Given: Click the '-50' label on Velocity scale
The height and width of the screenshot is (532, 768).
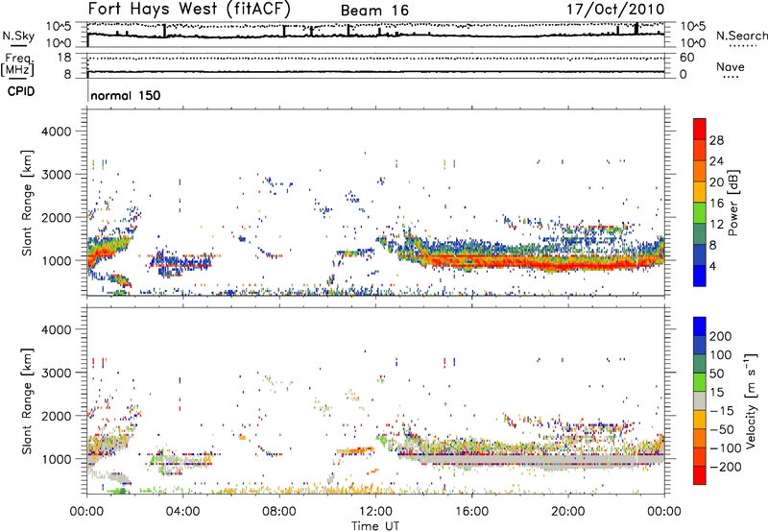Looking at the screenshot, I should [723, 429].
